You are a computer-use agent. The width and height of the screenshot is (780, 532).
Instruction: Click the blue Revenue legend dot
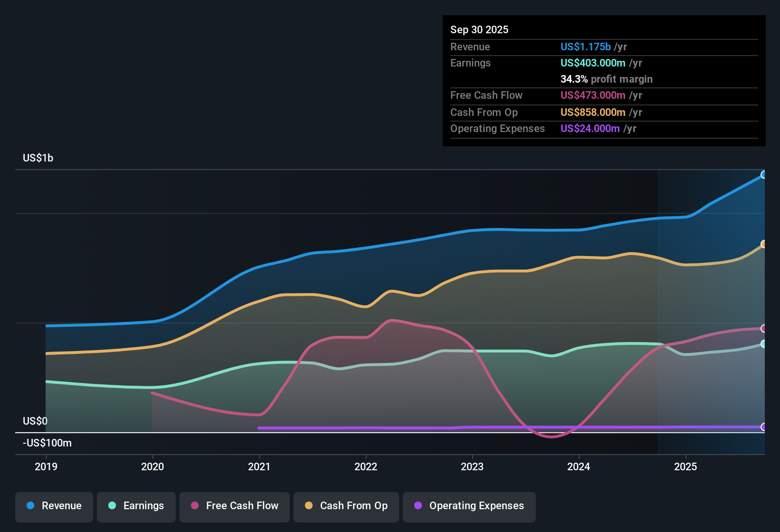point(30,506)
